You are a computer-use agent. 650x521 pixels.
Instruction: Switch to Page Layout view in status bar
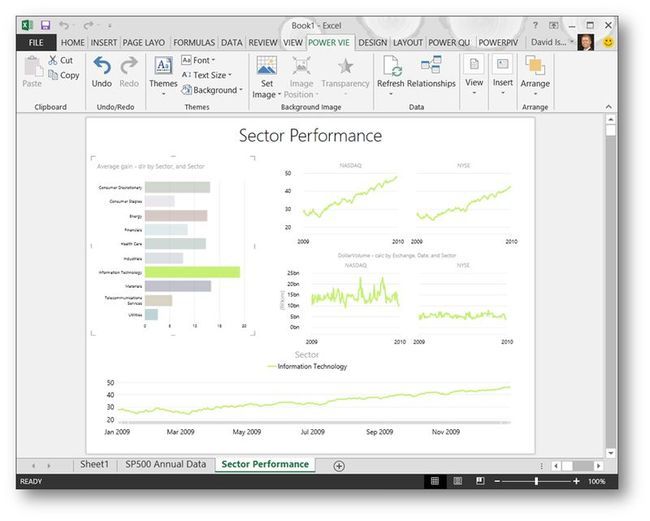(x=458, y=481)
